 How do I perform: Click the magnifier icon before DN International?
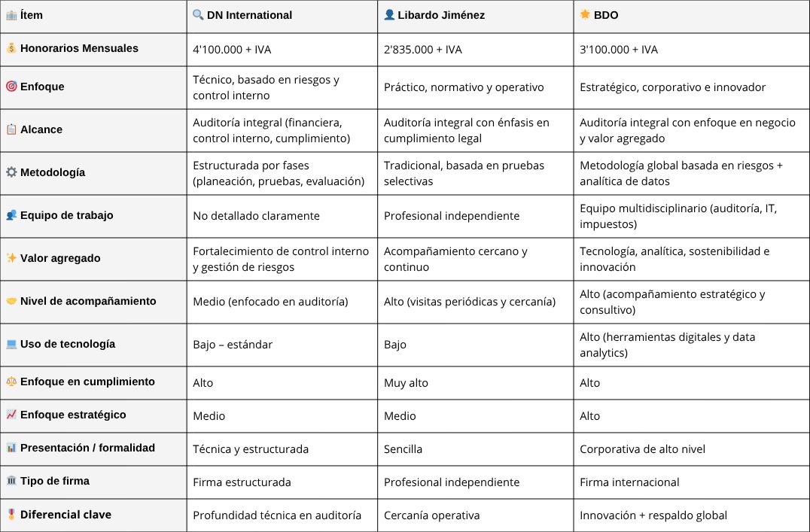point(198,15)
